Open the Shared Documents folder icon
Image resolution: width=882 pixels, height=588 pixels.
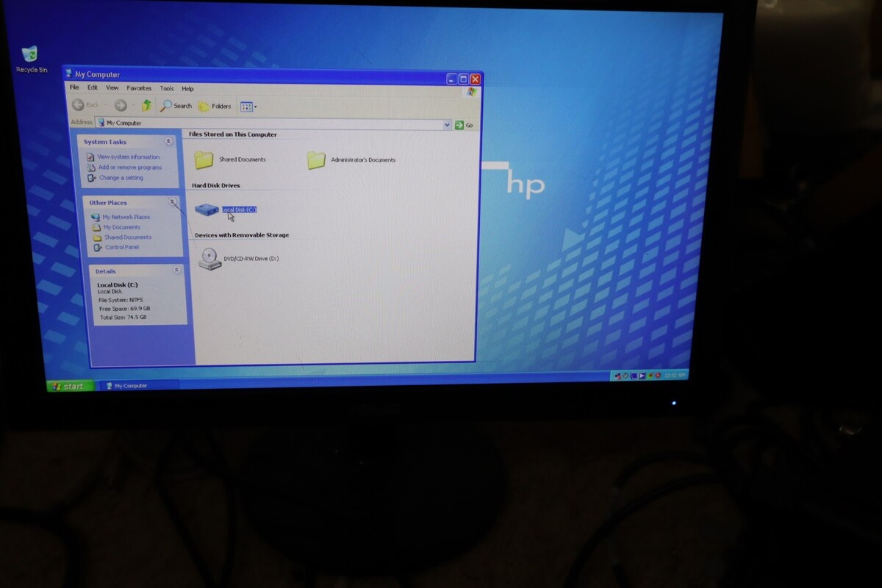pyautogui.click(x=204, y=159)
